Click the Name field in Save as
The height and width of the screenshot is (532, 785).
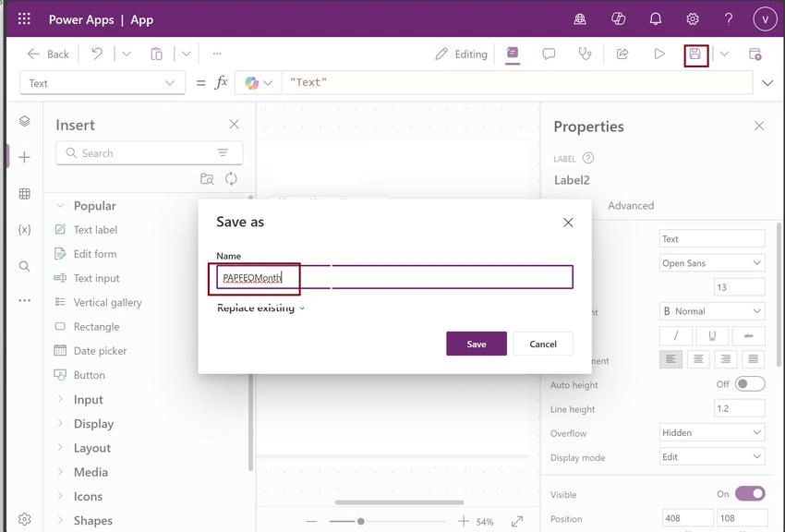tap(394, 277)
